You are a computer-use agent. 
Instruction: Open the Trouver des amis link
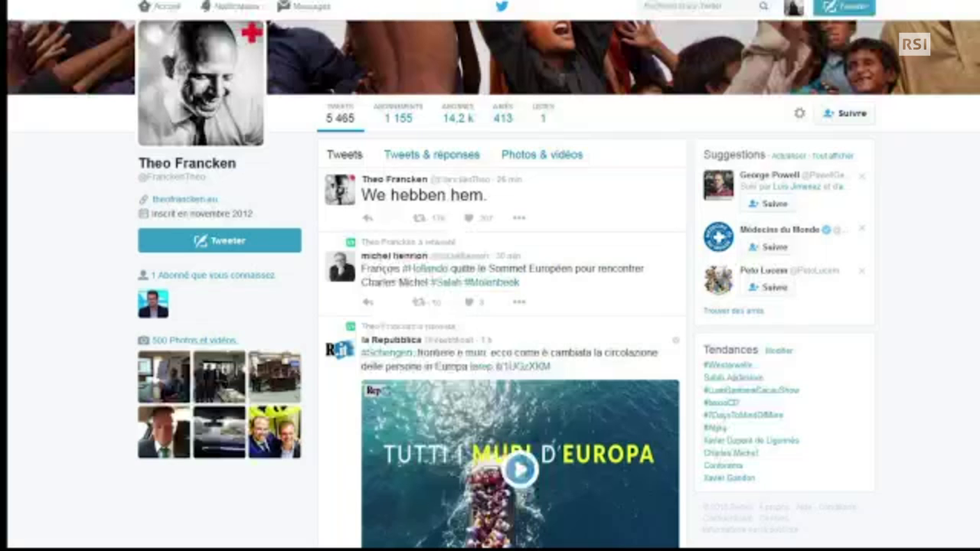pos(734,311)
